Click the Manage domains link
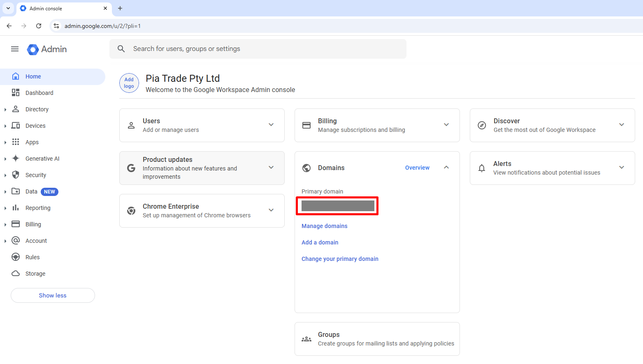643x364 pixels. 324,226
